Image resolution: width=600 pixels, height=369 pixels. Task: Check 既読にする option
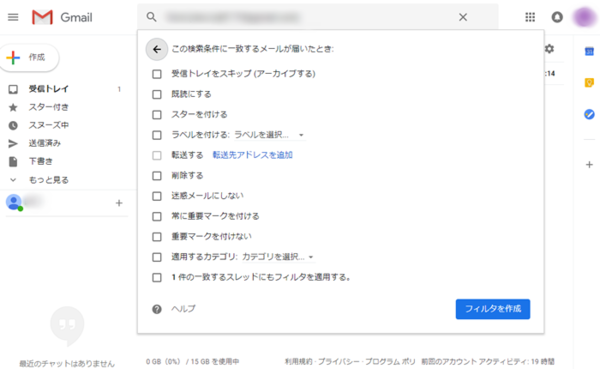click(157, 94)
